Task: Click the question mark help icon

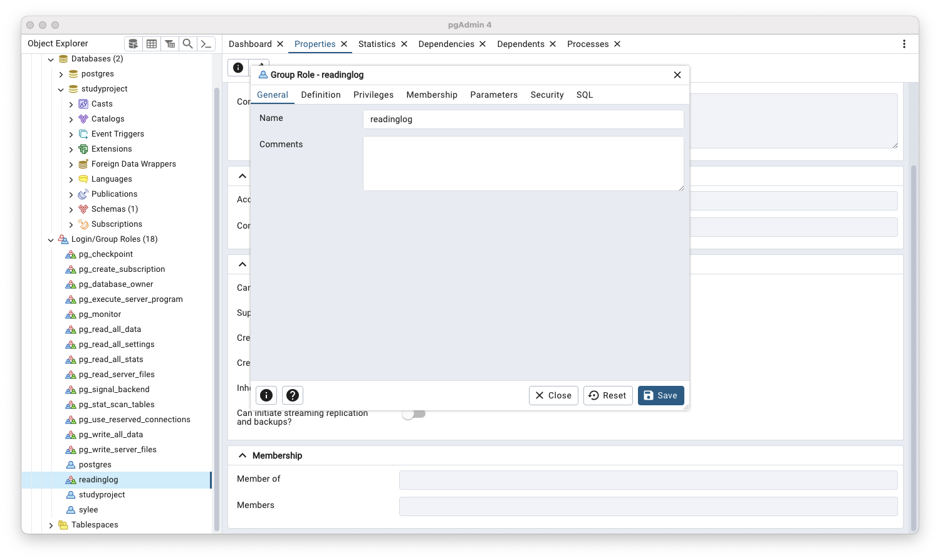Action: click(293, 395)
